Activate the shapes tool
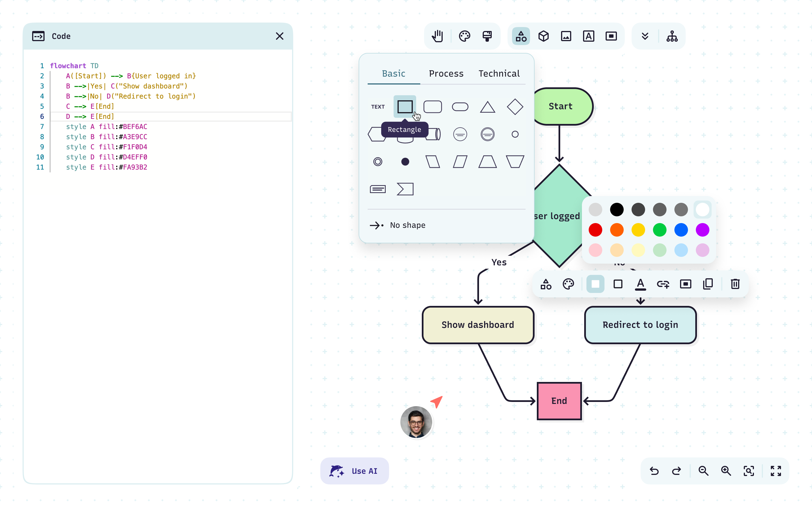The image size is (812, 507). coord(520,36)
